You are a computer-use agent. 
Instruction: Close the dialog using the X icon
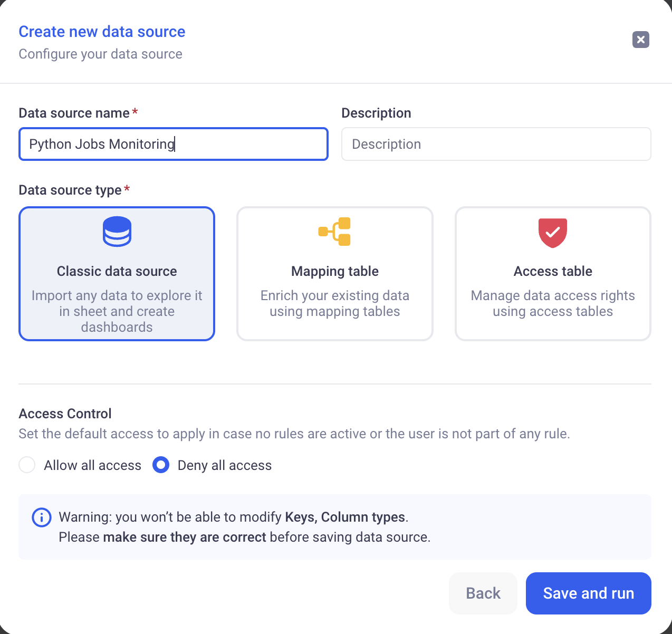(x=640, y=40)
